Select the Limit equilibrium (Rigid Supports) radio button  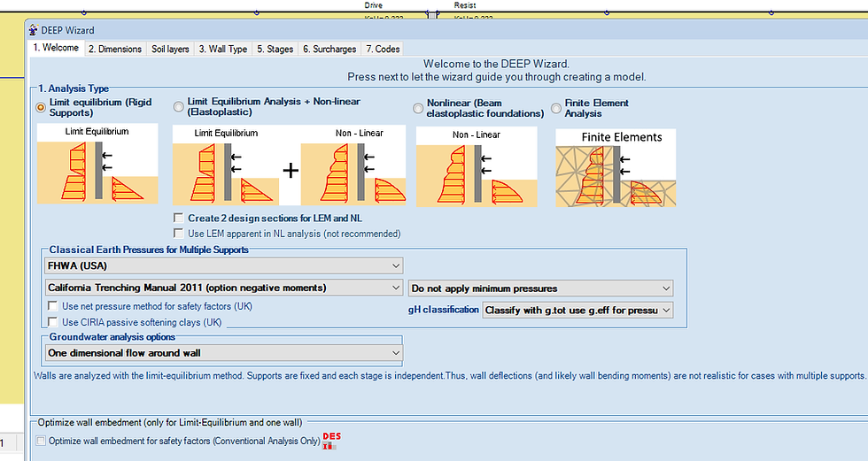41,107
